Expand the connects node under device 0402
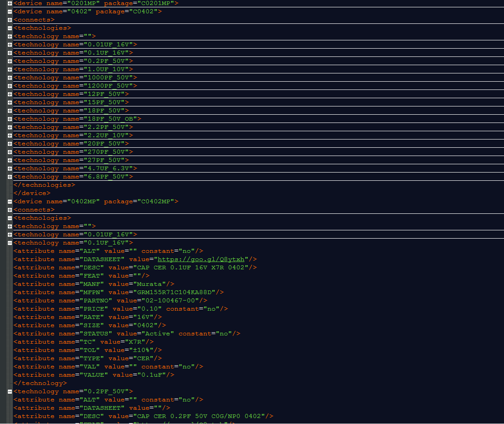 (10, 19)
